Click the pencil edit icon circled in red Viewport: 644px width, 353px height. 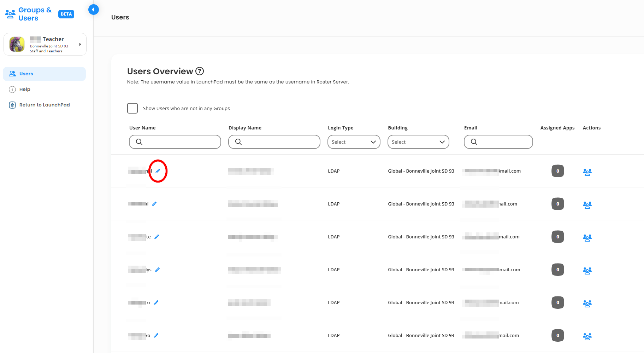pyautogui.click(x=158, y=171)
